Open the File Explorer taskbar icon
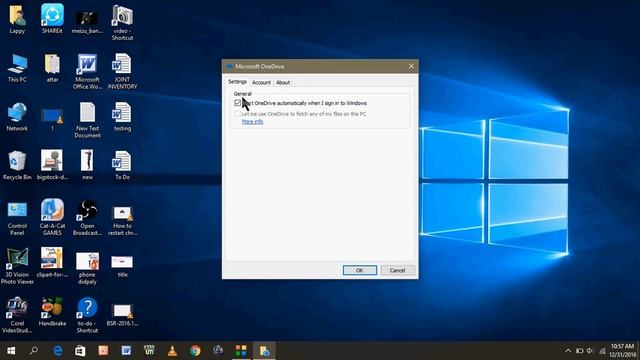 tap(264, 351)
